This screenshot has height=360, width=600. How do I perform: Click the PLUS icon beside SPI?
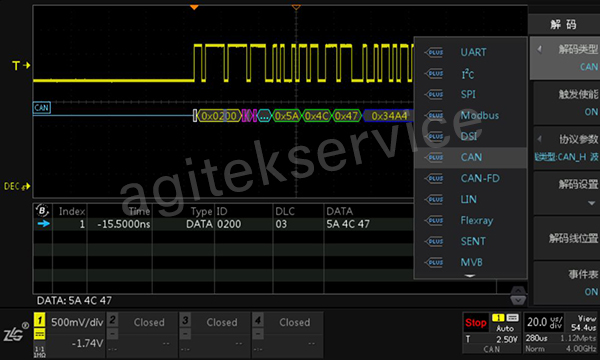(434, 94)
